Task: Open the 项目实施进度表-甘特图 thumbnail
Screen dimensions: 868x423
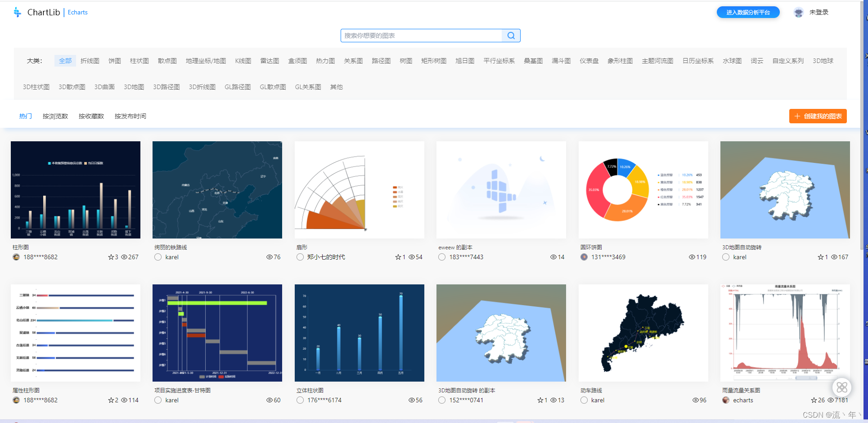Action: (217, 333)
